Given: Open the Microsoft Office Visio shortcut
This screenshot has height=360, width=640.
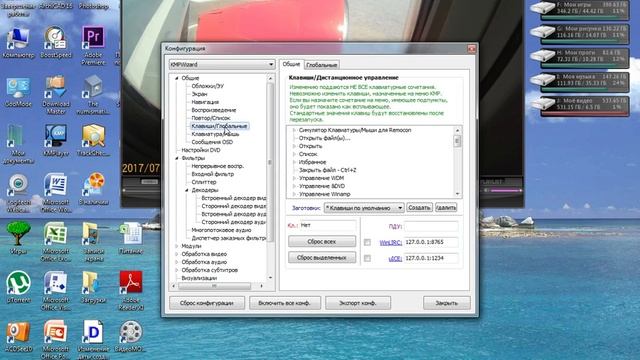Looking at the screenshot, I should tap(56, 291).
